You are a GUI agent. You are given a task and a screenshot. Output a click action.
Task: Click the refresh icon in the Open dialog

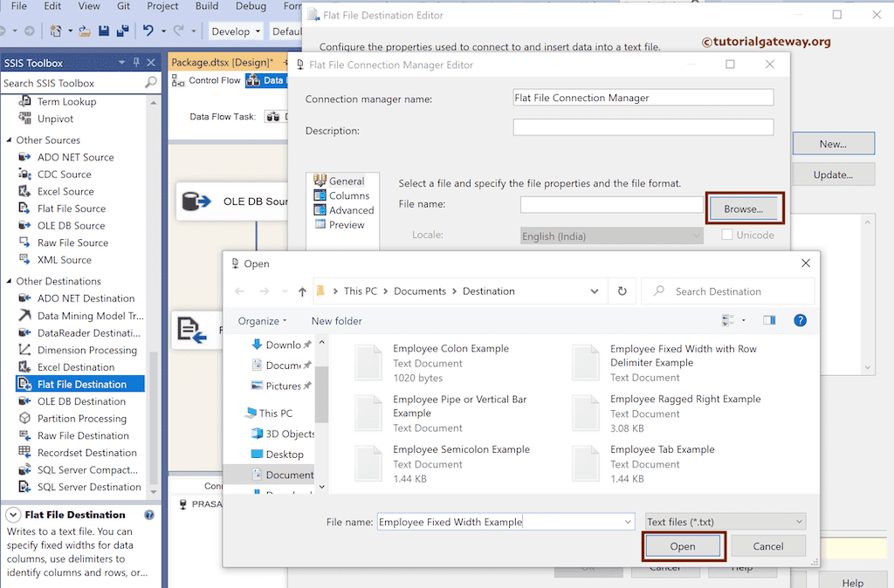(622, 291)
